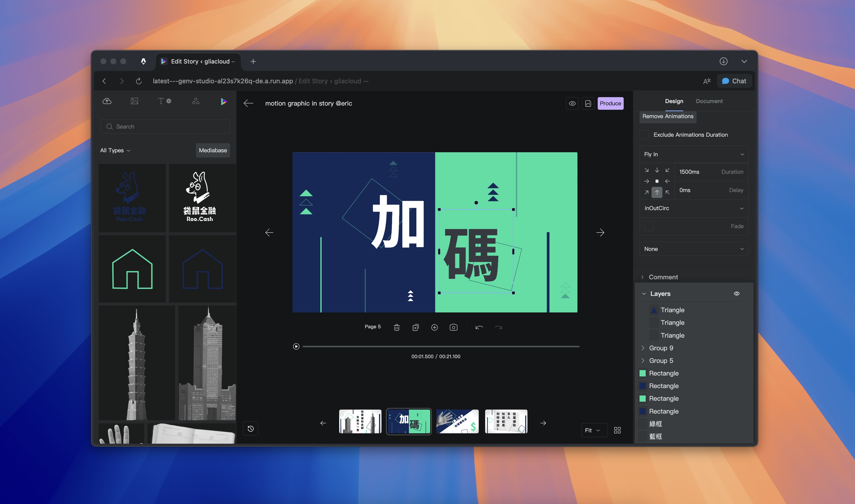Viewport: 855px width, 504px height.
Task: Click the camera snapshot icon
Action: (x=453, y=328)
